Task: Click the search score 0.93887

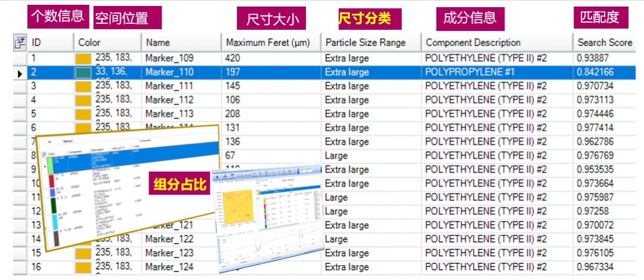Action: pos(593,59)
